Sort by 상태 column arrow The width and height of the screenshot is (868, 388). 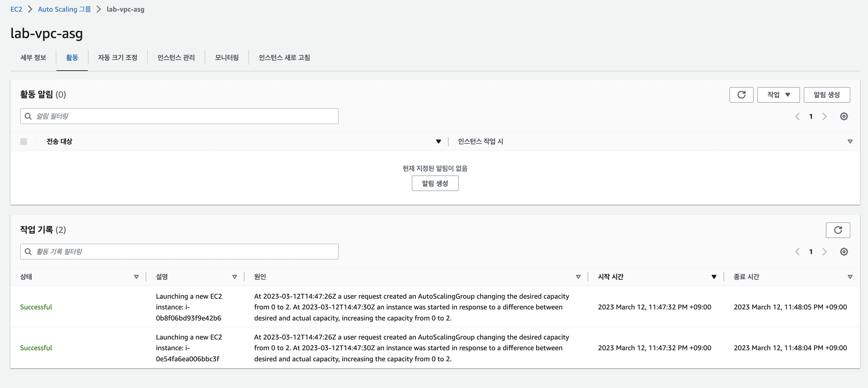(x=136, y=277)
